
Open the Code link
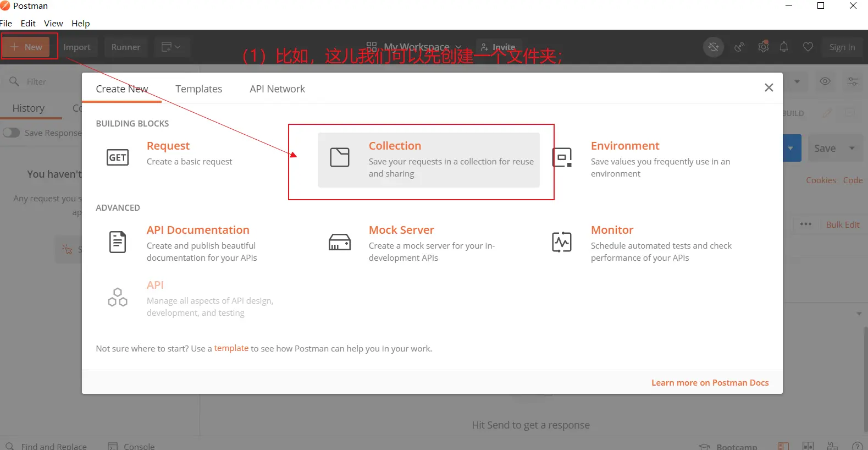point(853,180)
